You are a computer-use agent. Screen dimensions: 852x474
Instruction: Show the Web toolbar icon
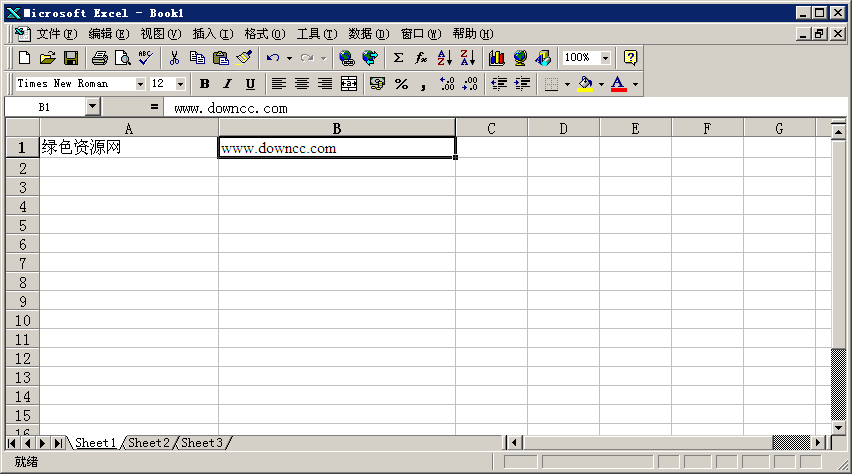370,58
